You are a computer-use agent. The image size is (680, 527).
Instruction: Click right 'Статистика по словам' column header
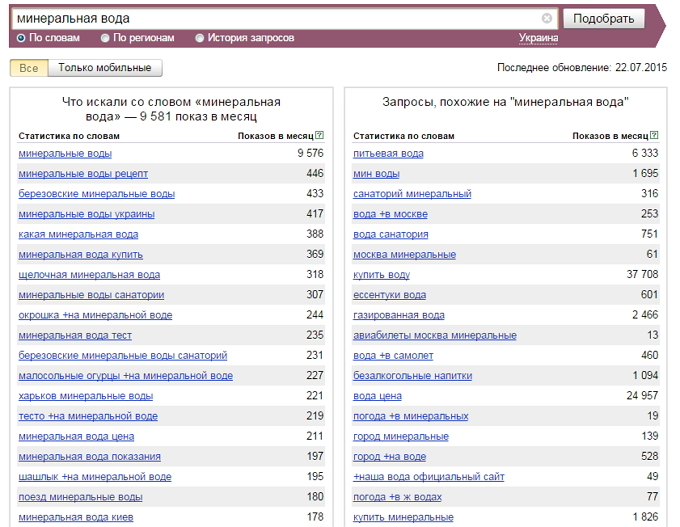click(x=404, y=136)
